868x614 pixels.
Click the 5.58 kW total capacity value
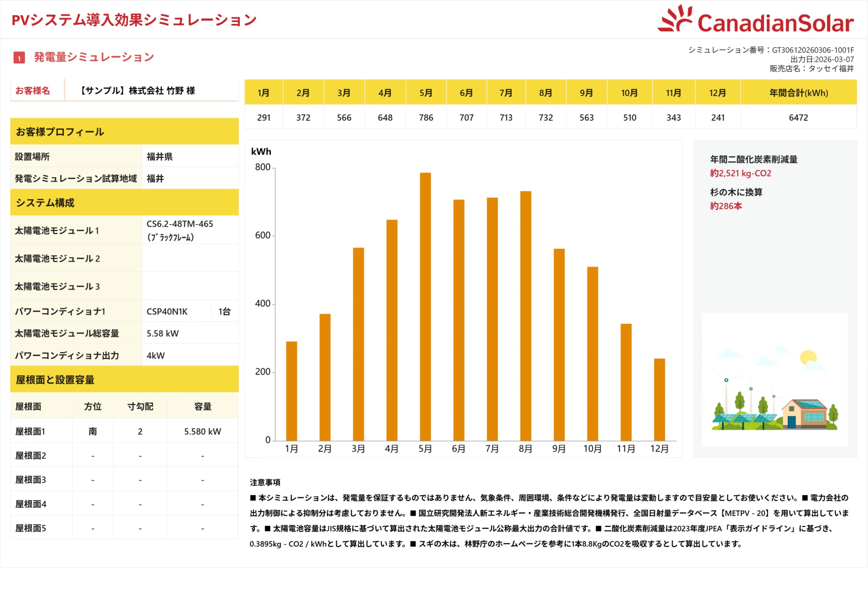click(x=162, y=334)
